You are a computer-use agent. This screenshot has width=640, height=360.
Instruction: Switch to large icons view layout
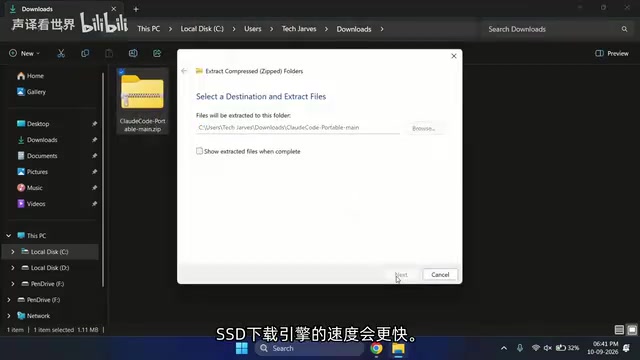coord(632,329)
